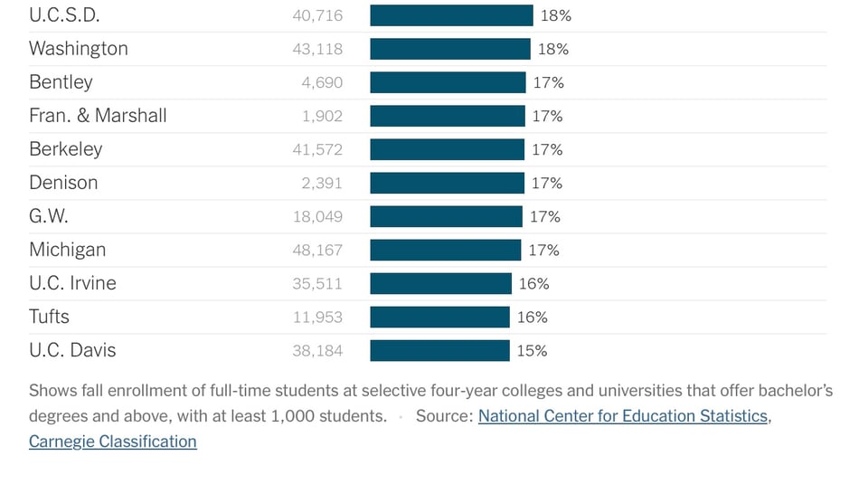
Task: Click the Michigan percentage bar
Action: point(445,250)
